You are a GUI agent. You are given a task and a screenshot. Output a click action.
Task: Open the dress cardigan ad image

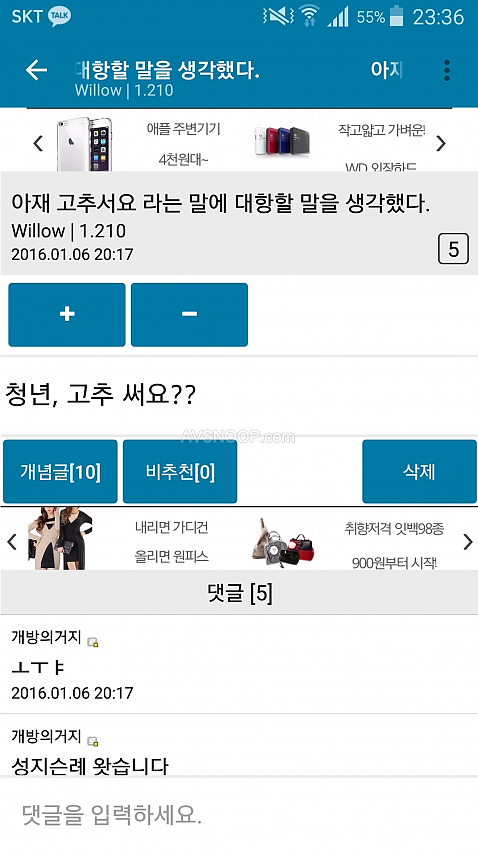pyautogui.click(x=60, y=538)
